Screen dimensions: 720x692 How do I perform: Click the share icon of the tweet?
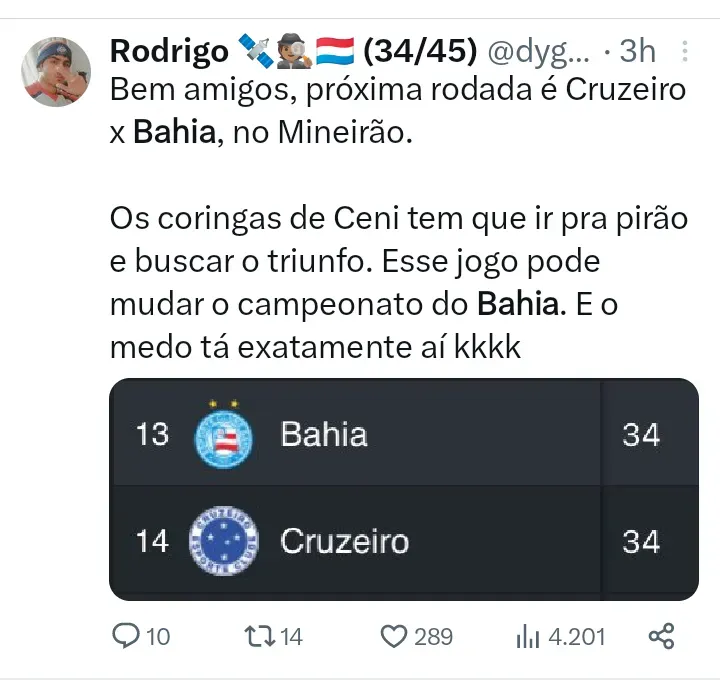pos(661,636)
